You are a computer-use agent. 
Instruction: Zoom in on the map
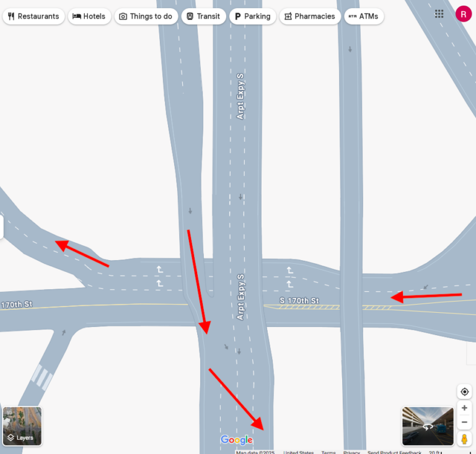[x=464, y=408]
